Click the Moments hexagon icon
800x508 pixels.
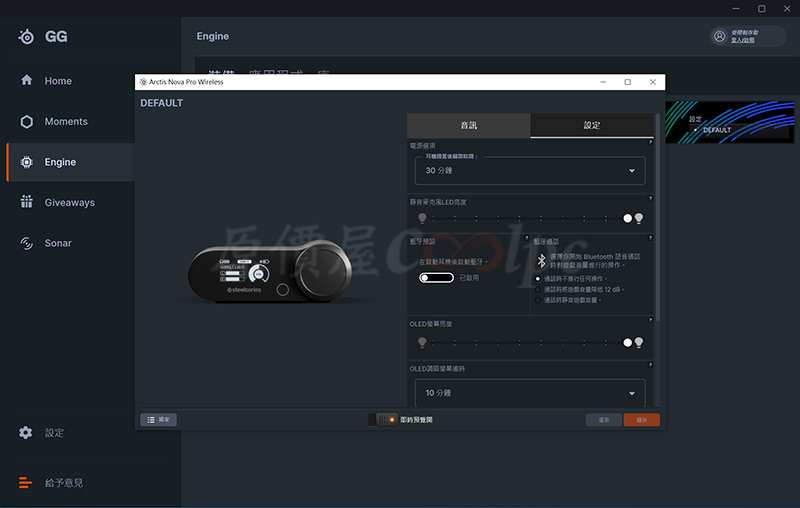coord(27,121)
